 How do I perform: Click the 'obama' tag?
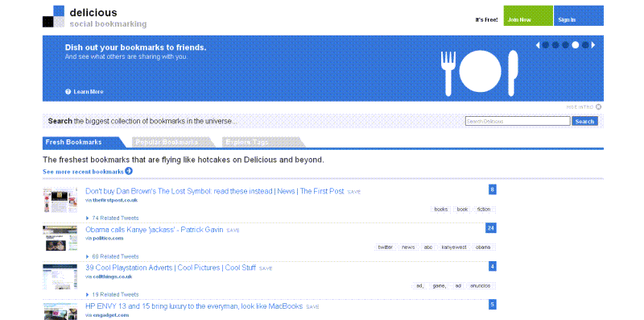pos(483,247)
